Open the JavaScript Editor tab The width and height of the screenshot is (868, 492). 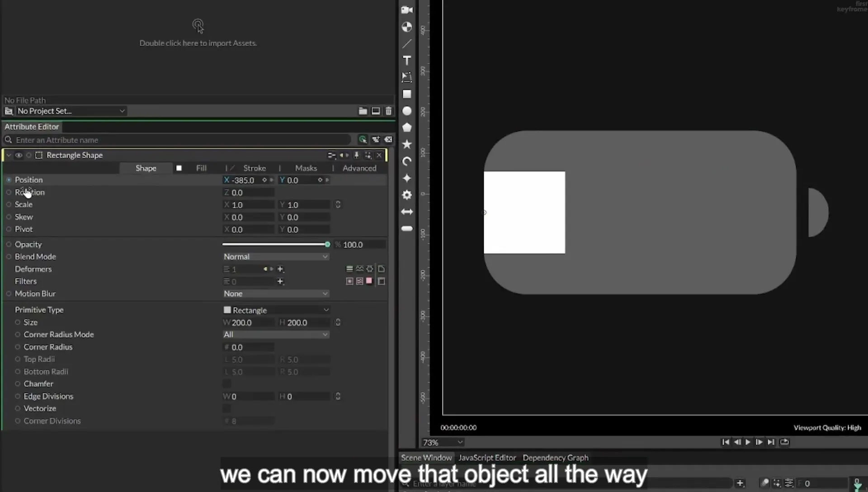pyautogui.click(x=487, y=458)
